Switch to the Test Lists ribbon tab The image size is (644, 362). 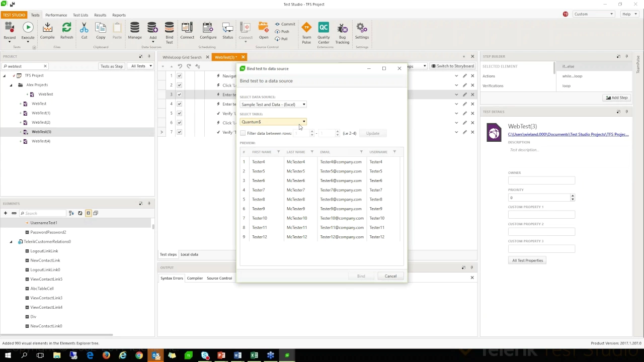pyautogui.click(x=80, y=15)
